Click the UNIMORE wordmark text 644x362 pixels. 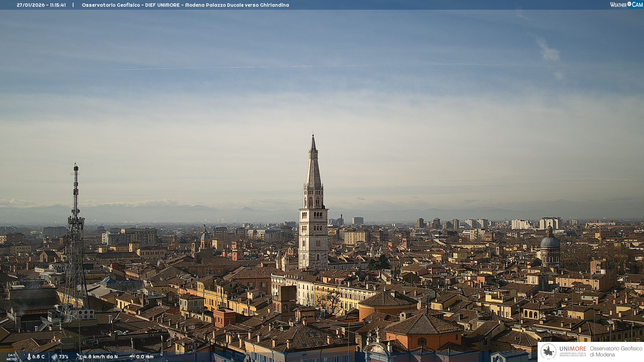pyautogui.click(x=573, y=349)
